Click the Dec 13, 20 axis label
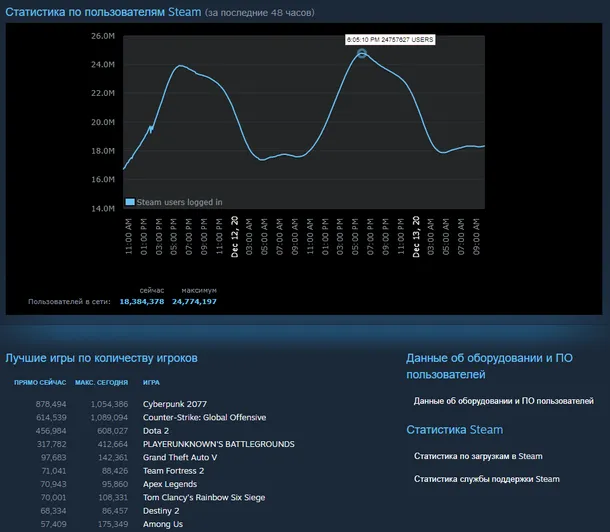The image size is (610, 532). pos(416,237)
